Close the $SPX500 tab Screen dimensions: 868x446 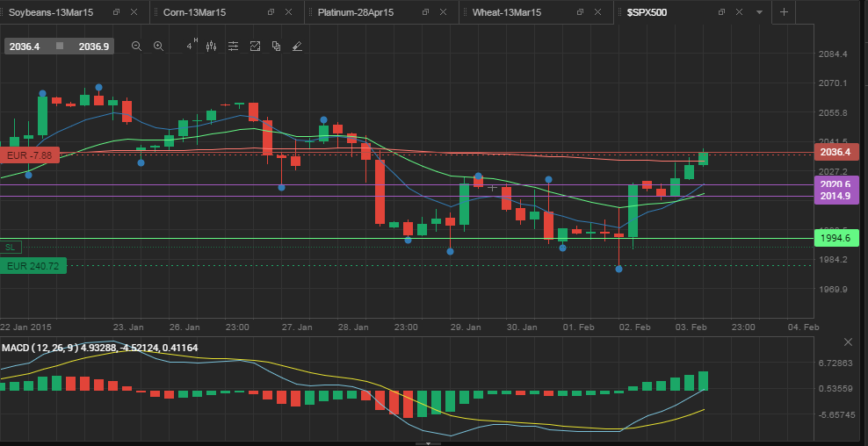(739, 12)
